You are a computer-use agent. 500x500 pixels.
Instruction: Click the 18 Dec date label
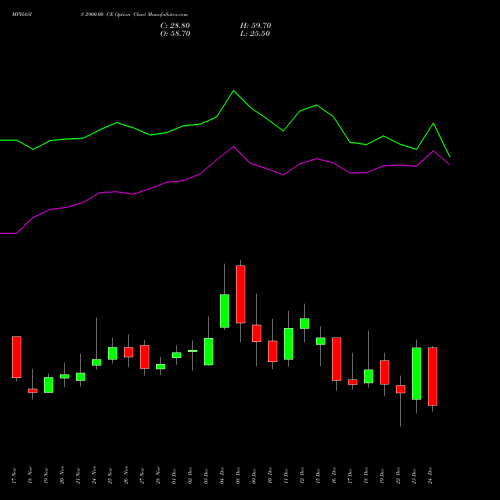[x=366, y=476]
